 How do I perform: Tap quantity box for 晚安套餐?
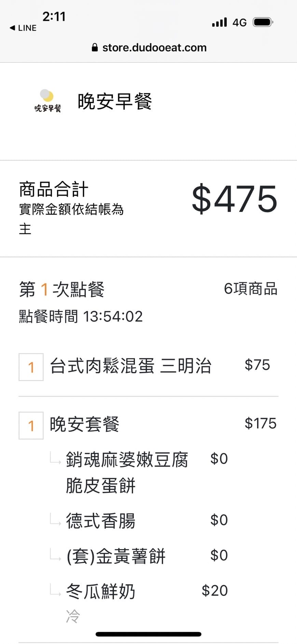coord(31,426)
